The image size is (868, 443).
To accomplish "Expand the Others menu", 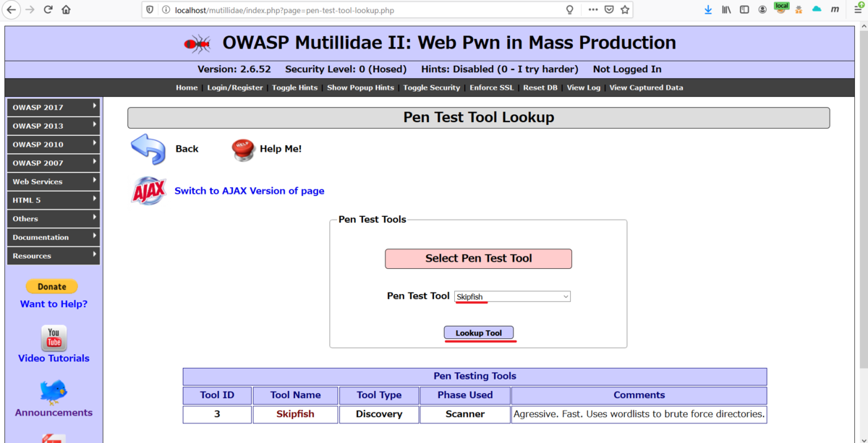I will click(54, 219).
